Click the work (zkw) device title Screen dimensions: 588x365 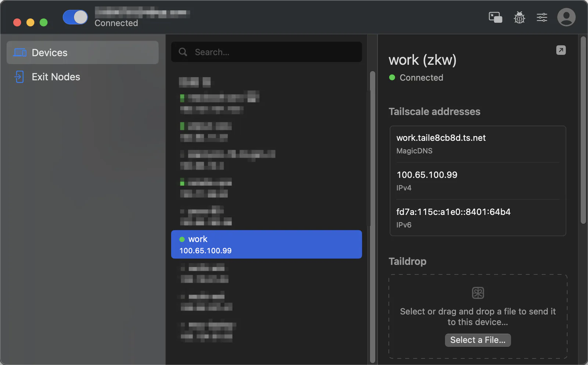coord(423,60)
